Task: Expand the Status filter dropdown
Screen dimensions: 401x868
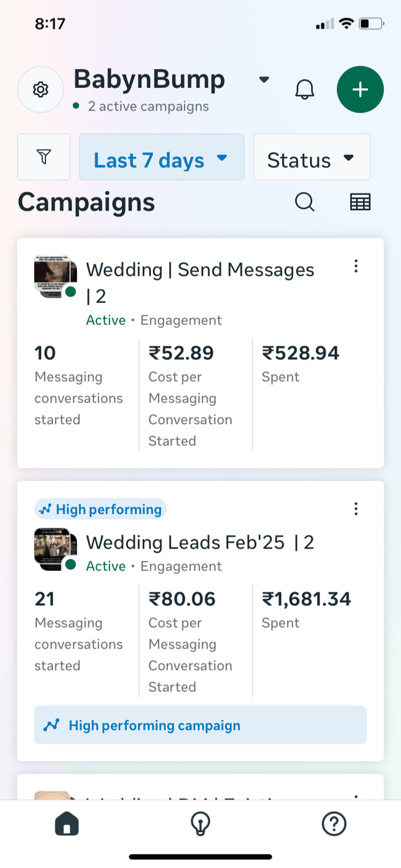Action: click(x=311, y=157)
